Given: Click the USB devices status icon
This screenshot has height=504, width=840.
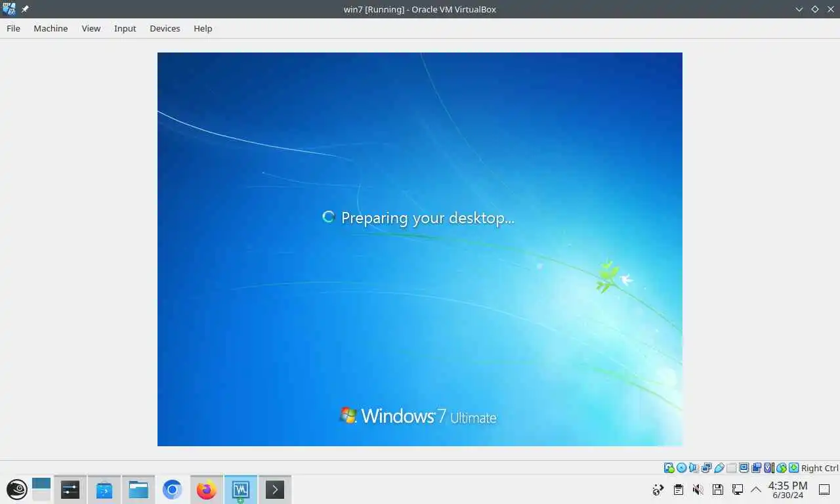Looking at the screenshot, I should [719, 468].
